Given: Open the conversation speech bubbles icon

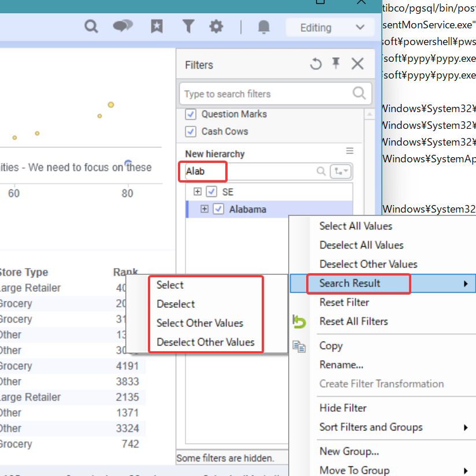Looking at the screenshot, I should [x=123, y=26].
